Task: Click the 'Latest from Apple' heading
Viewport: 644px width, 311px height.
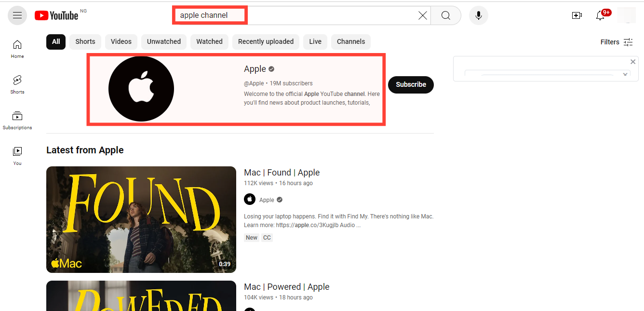Action: click(85, 150)
